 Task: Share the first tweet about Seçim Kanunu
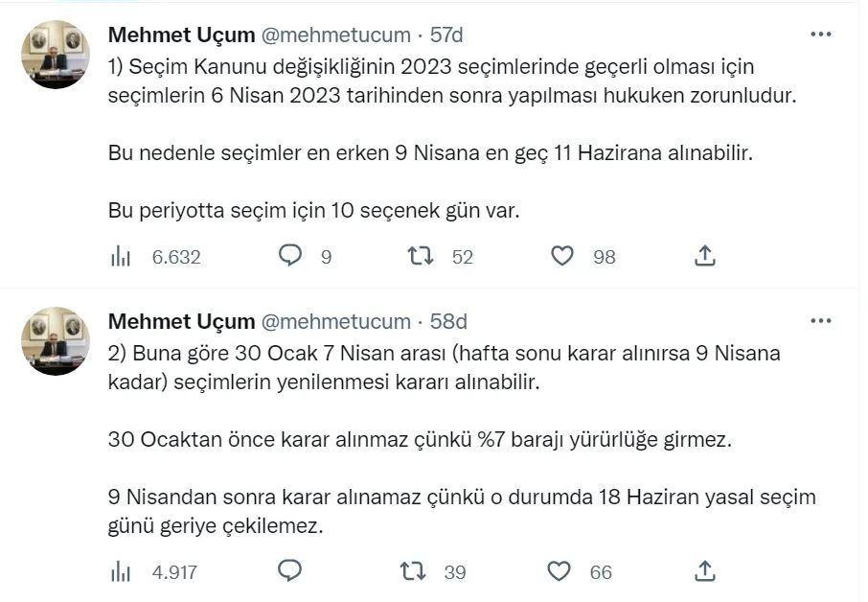(704, 256)
